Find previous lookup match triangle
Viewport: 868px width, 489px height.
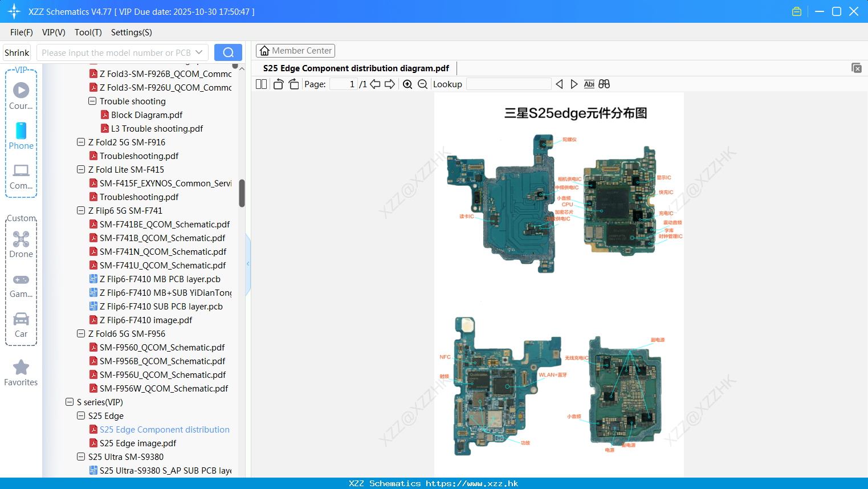pyautogui.click(x=559, y=84)
